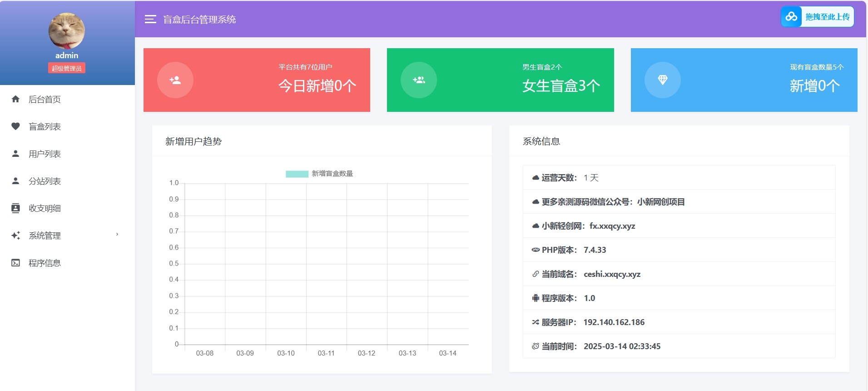
Task: Click the add-user icon in red card
Action: point(175,80)
